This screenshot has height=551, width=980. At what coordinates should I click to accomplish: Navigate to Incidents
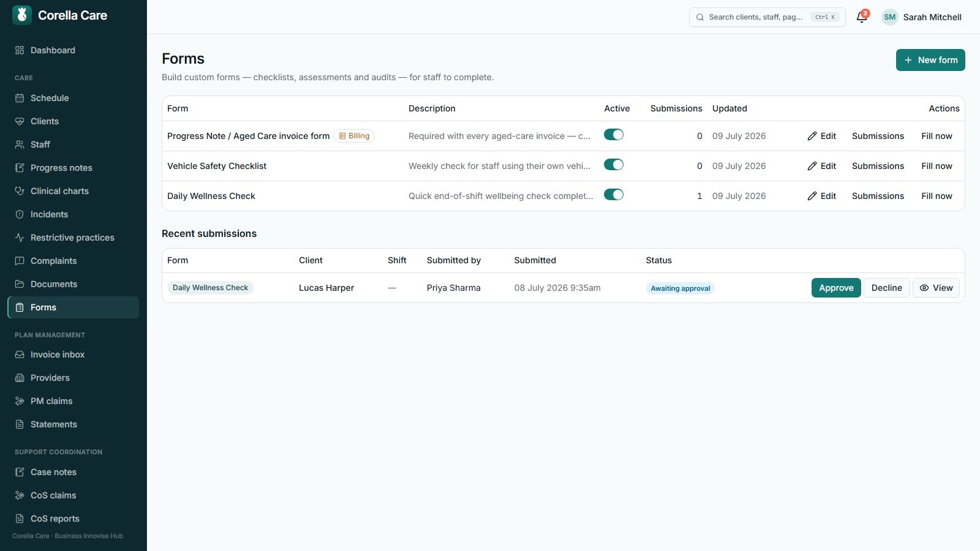(x=73, y=214)
